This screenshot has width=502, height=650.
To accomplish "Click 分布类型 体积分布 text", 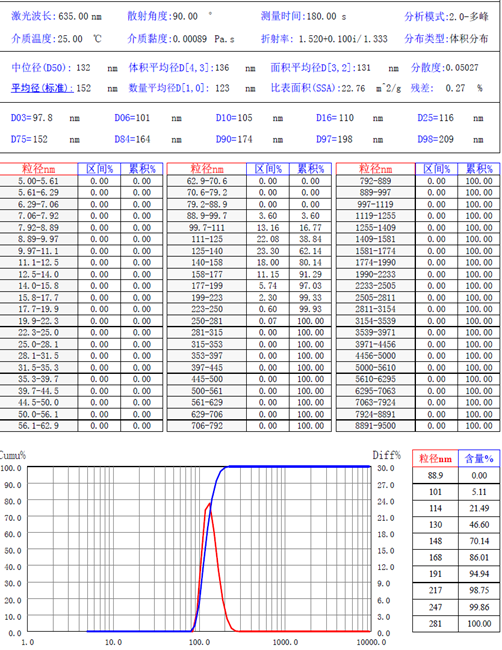I will pos(446,39).
